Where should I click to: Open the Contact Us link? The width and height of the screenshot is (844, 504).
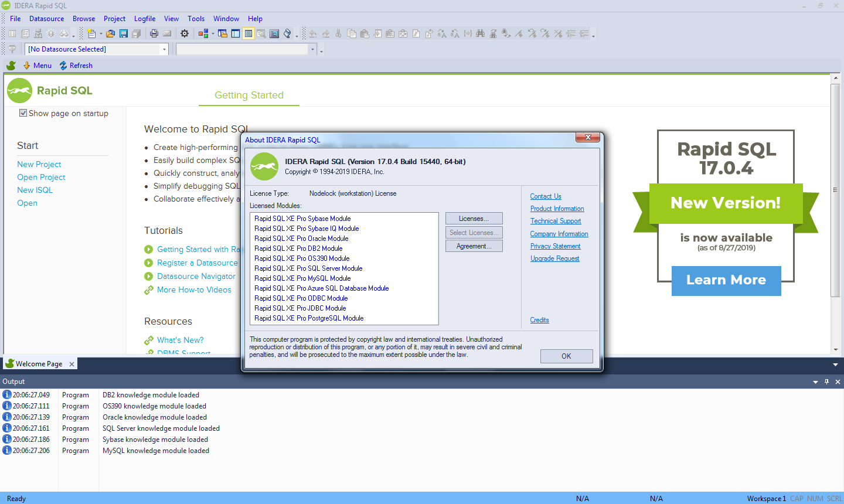pos(546,196)
